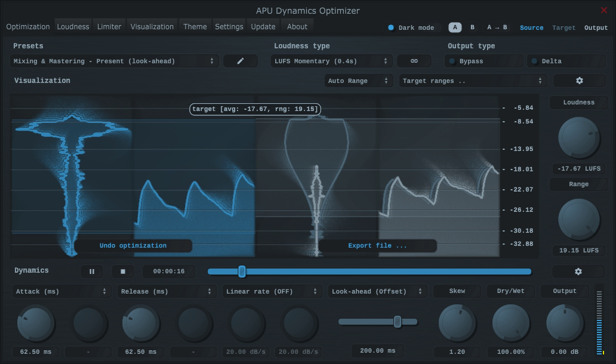Click Export file button
The image size is (616, 364).
point(377,245)
